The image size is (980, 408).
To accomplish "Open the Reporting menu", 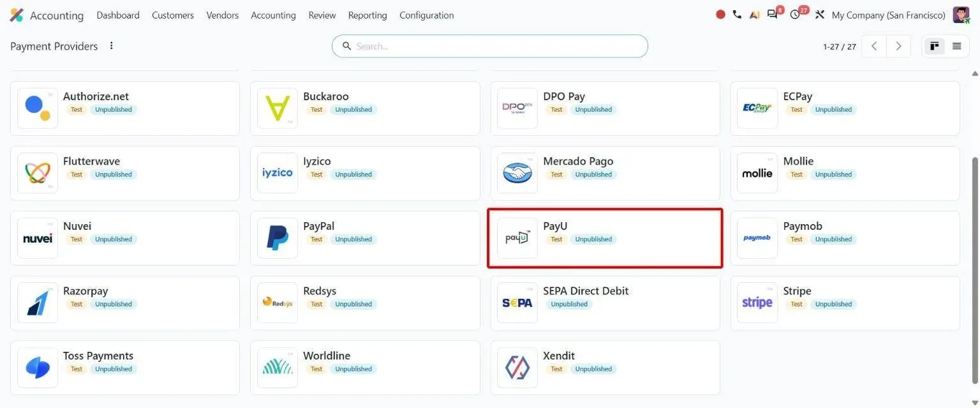I will [x=367, y=15].
